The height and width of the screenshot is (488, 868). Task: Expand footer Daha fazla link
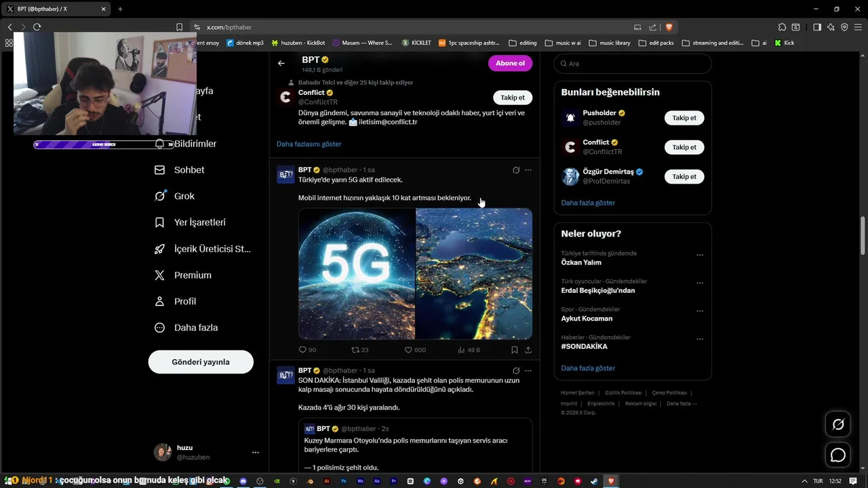[681, 404]
